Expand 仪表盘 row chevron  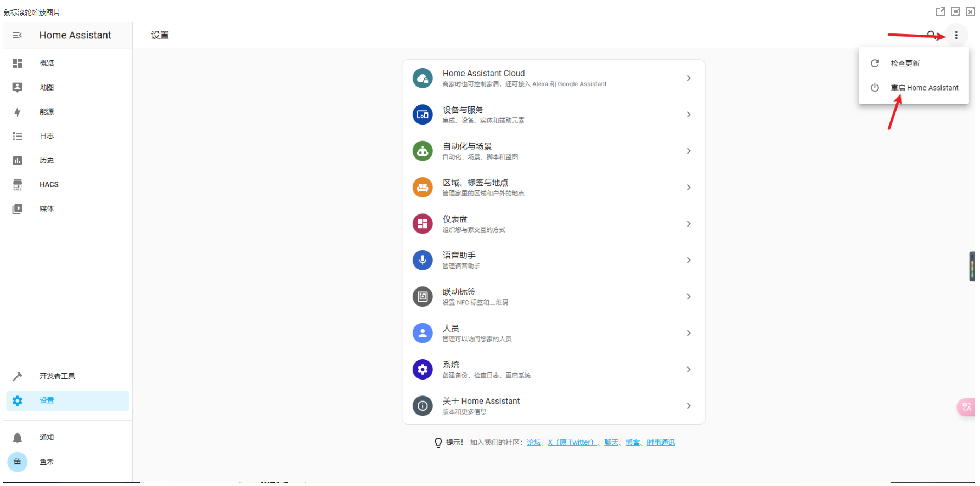coord(689,224)
